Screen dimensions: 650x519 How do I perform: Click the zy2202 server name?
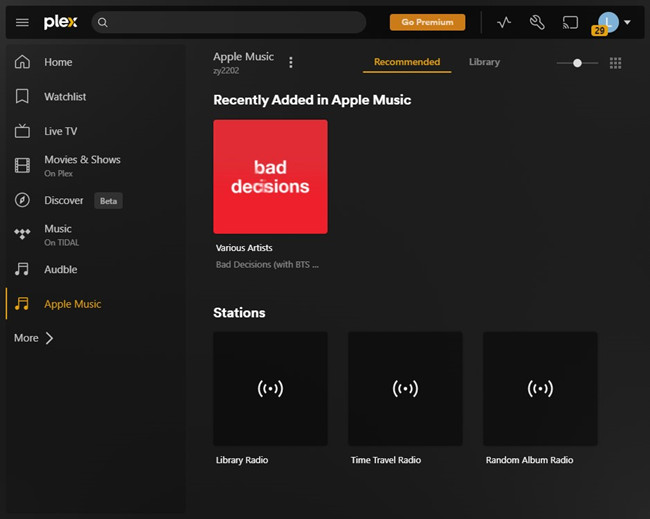click(226, 70)
